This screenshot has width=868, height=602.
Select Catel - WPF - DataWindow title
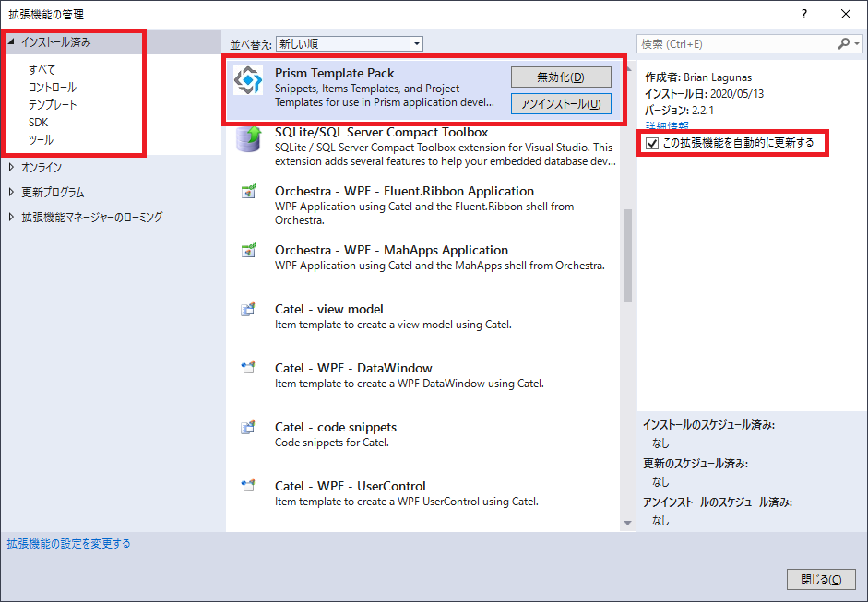coord(353,368)
